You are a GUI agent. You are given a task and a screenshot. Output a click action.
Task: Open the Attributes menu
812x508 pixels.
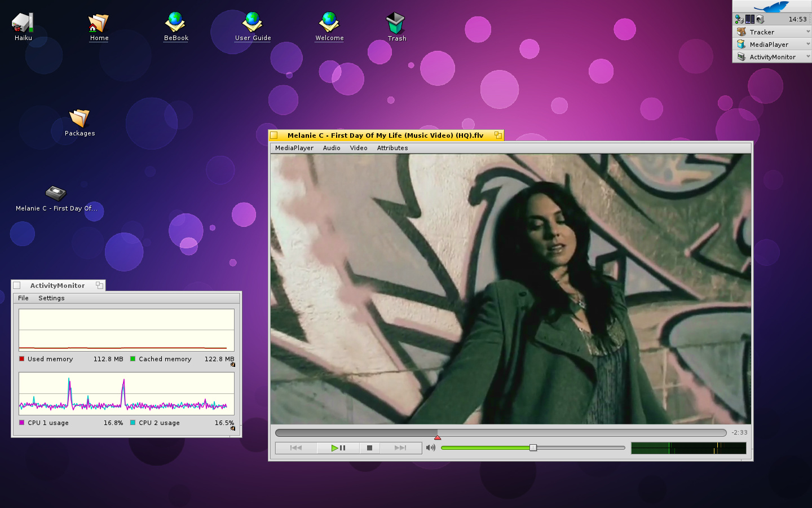[392, 148]
